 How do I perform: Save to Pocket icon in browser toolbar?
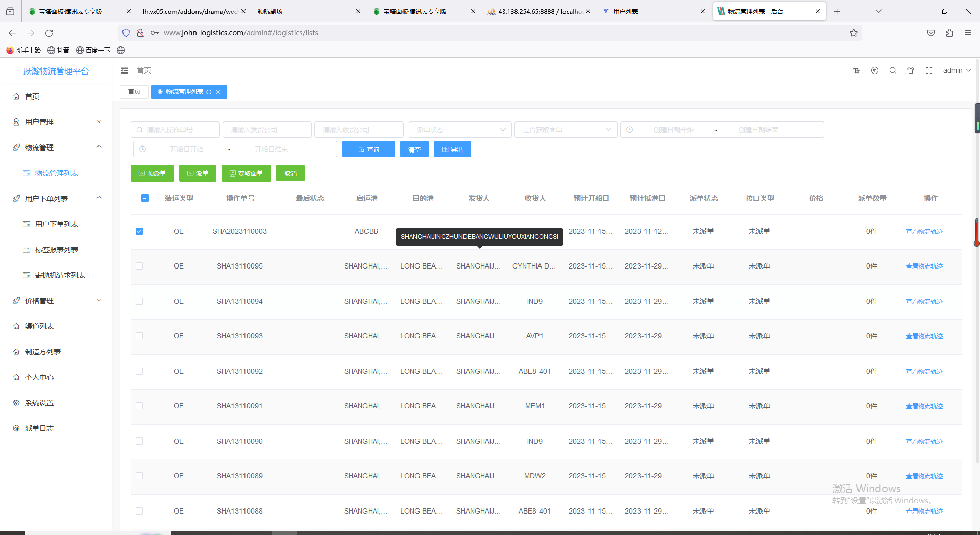(x=931, y=33)
